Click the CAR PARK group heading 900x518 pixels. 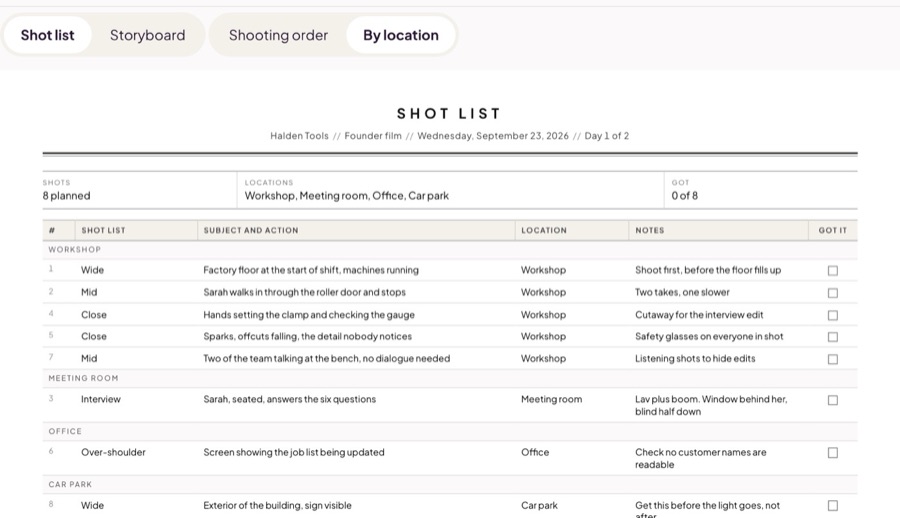click(x=70, y=485)
